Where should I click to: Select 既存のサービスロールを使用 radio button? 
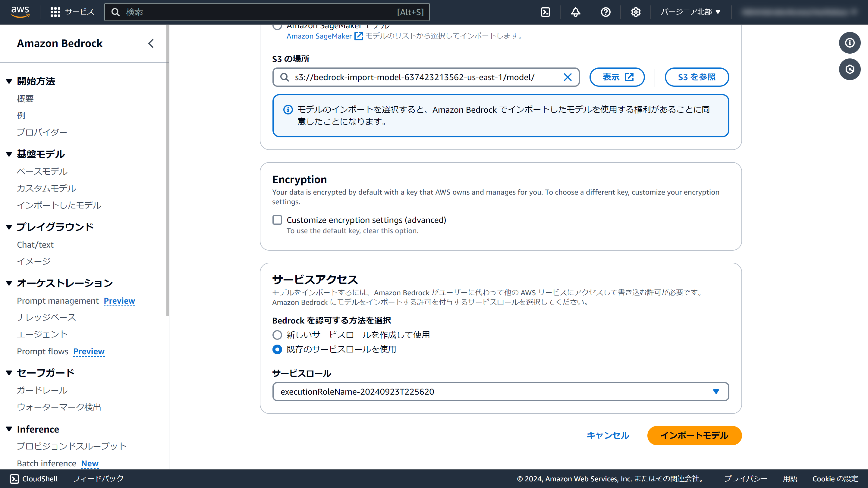tap(277, 349)
